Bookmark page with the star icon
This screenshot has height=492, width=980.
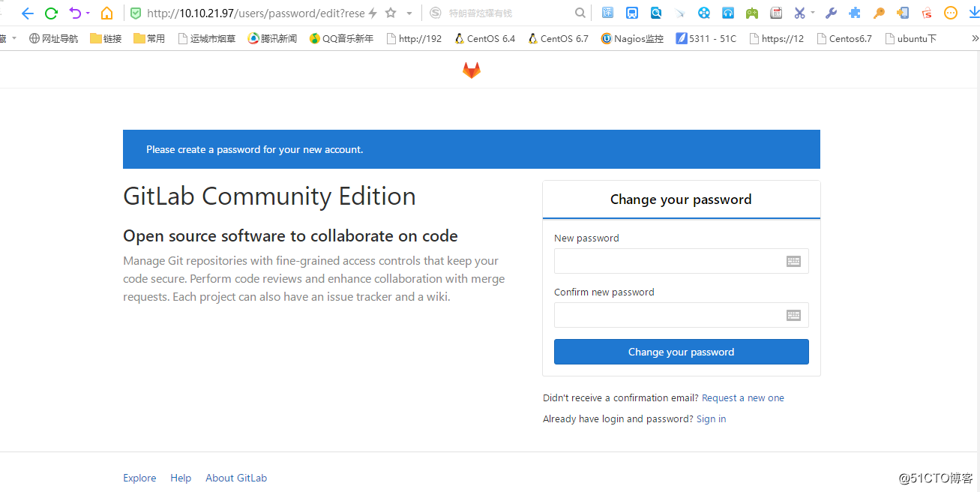tap(391, 13)
